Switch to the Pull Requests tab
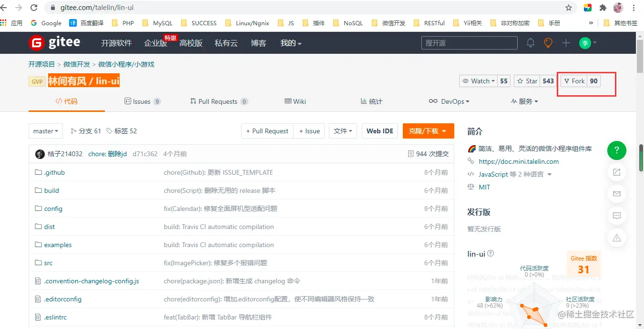 coord(219,101)
